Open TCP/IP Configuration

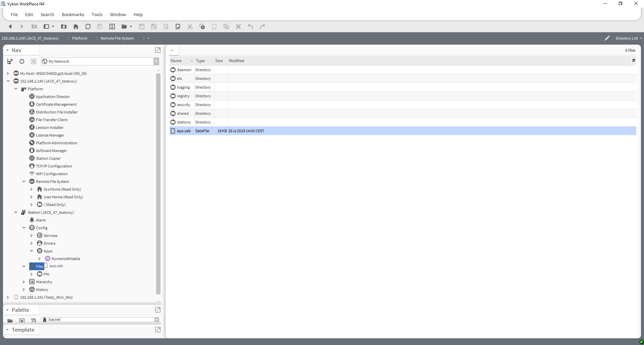click(54, 166)
